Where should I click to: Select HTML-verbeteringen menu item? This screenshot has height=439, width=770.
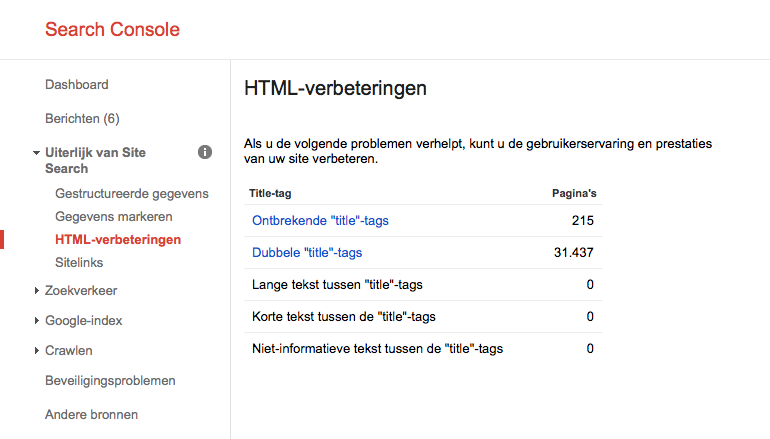(x=118, y=239)
